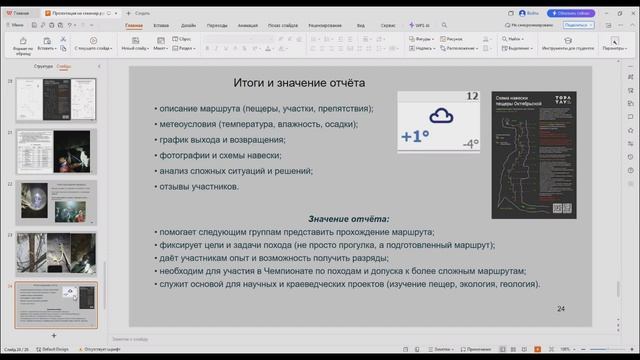Click the New Slide icon
Image resolution: width=640 pixels, height=360 pixels.
[135, 40]
